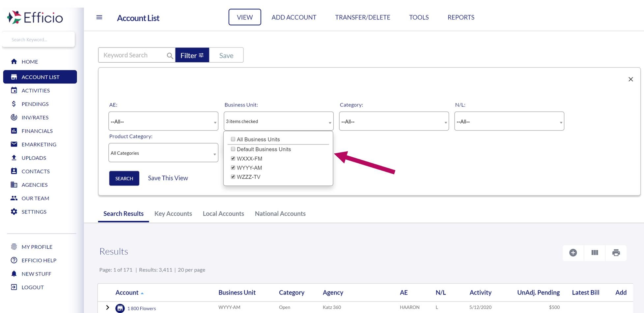Switch to the Key Accounts tab

point(173,213)
